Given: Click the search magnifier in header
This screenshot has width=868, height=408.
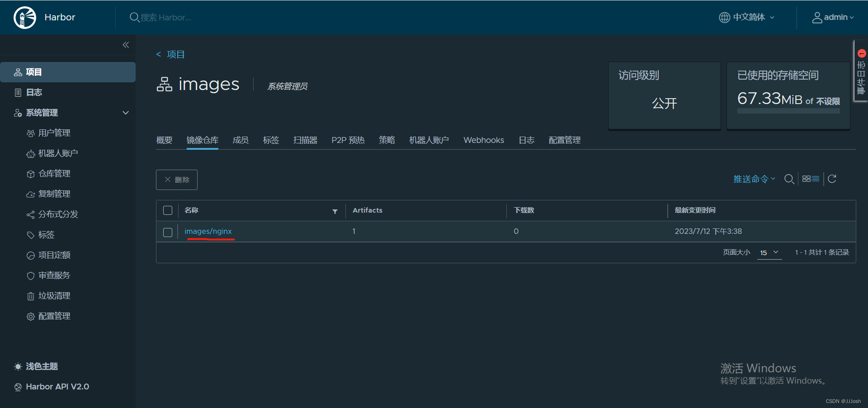Looking at the screenshot, I should tap(134, 17).
